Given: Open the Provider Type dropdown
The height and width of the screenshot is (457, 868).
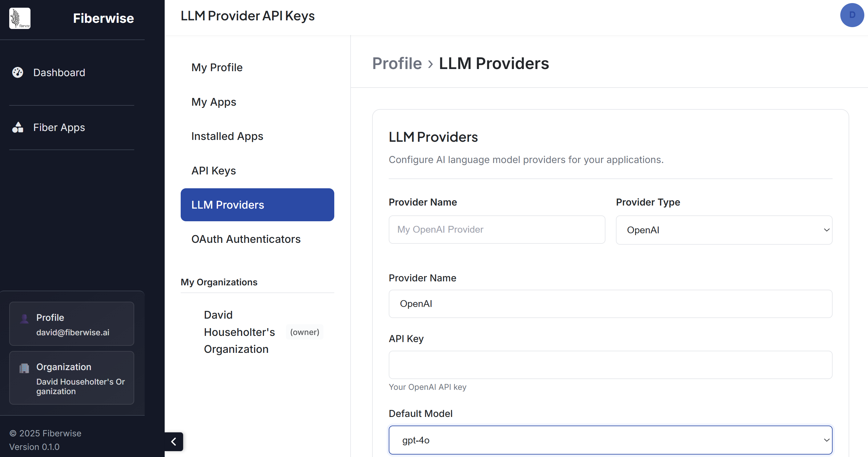Looking at the screenshot, I should (x=724, y=230).
